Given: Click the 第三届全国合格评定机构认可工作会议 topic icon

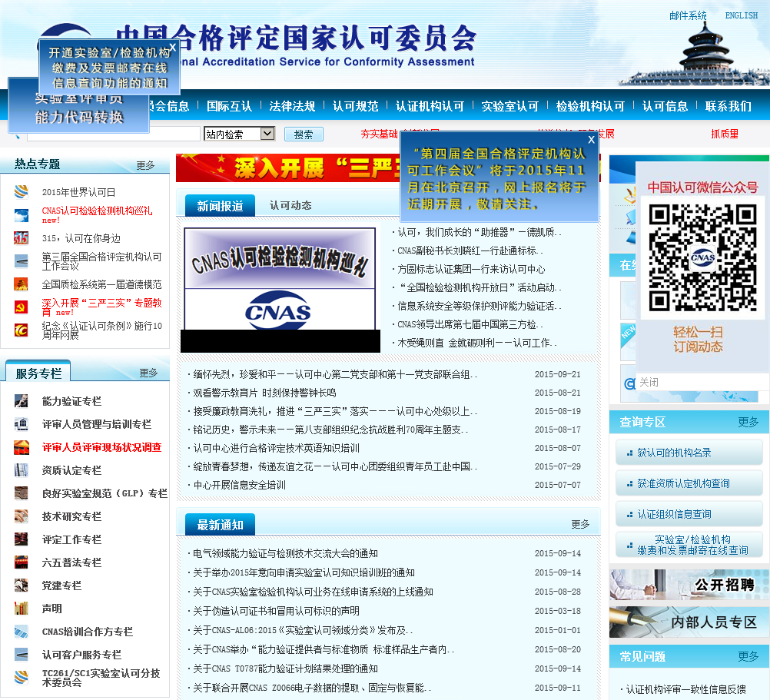Looking at the screenshot, I should (x=21, y=261).
